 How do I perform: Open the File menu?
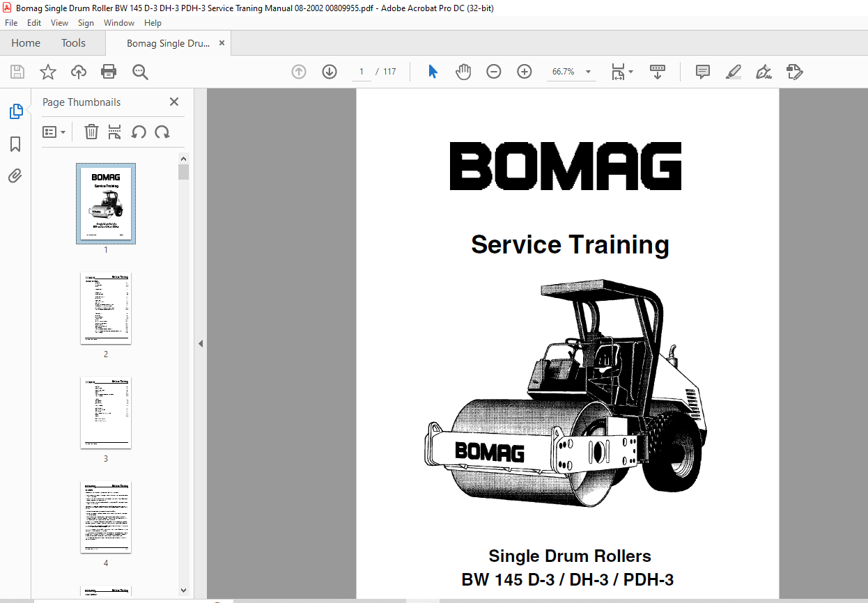tap(11, 23)
